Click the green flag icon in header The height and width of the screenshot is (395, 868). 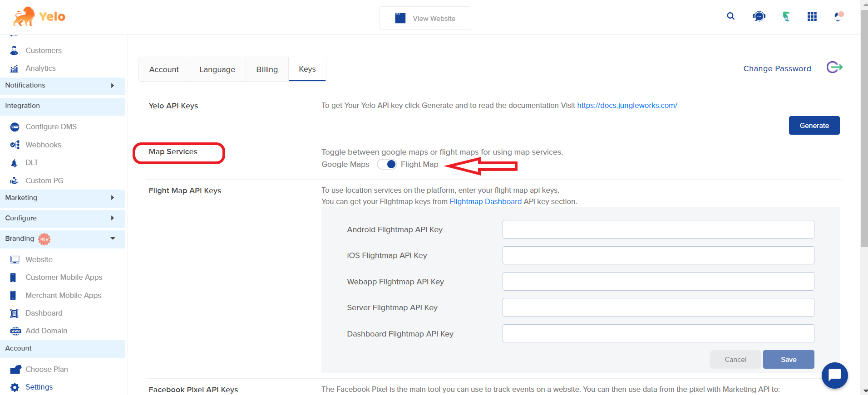click(786, 17)
